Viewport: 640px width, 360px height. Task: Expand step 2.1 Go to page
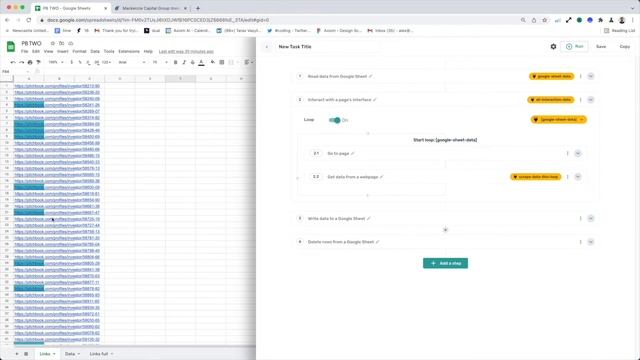point(578,153)
